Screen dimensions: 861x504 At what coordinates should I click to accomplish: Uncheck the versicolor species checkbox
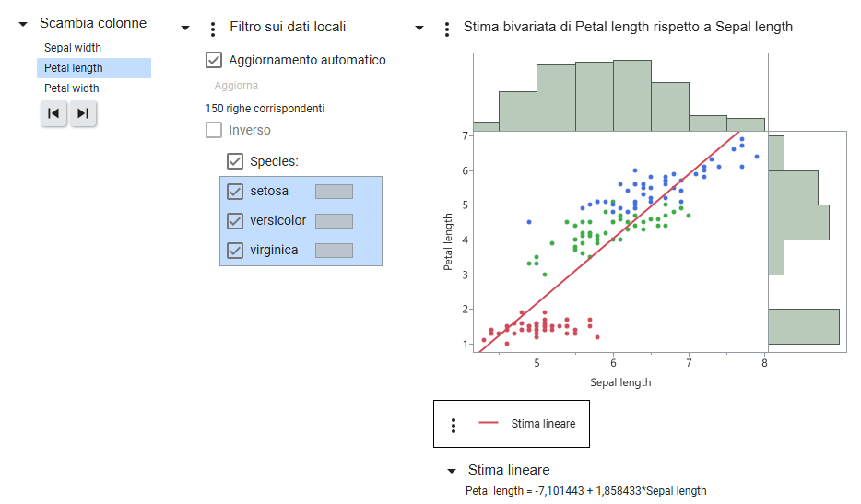click(x=235, y=221)
